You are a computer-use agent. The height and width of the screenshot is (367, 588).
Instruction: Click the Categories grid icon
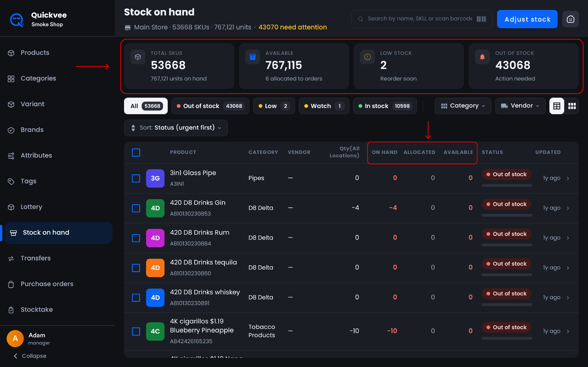(11, 79)
